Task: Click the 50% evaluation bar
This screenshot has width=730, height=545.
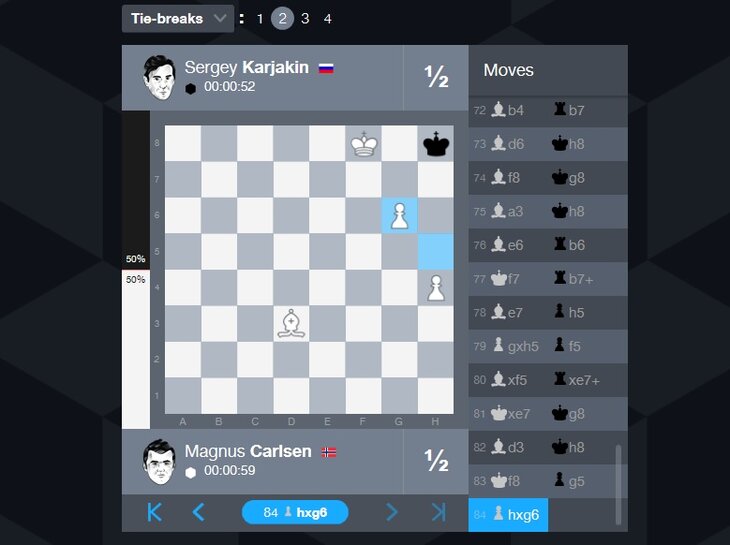Action: click(x=136, y=269)
